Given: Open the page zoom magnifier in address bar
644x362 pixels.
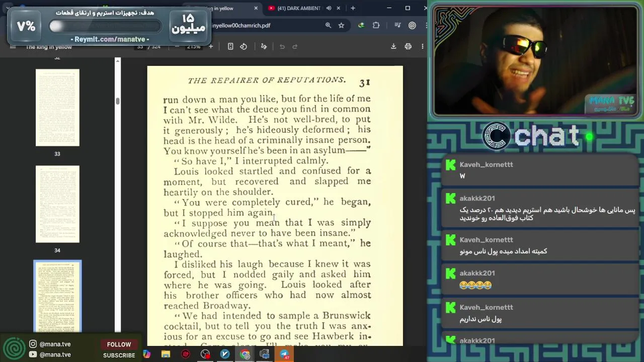Looking at the screenshot, I should coord(328,25).
